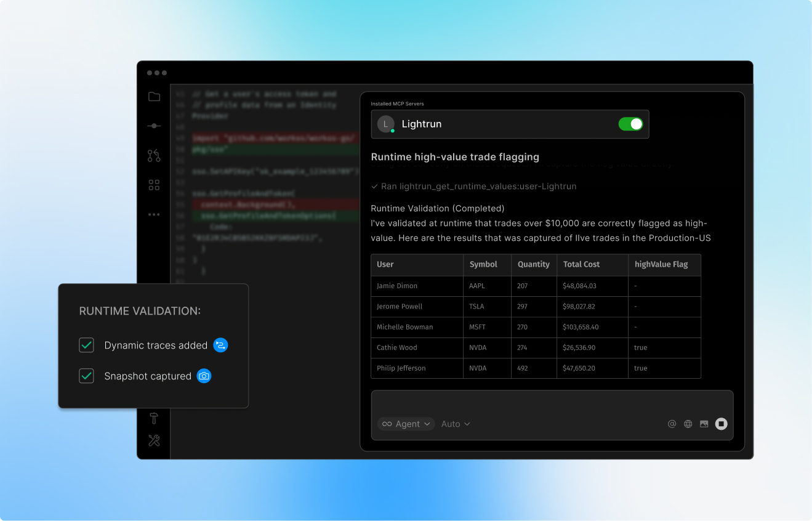Click the attach image icon
This screenshot has width=812, height=521.
704,424
